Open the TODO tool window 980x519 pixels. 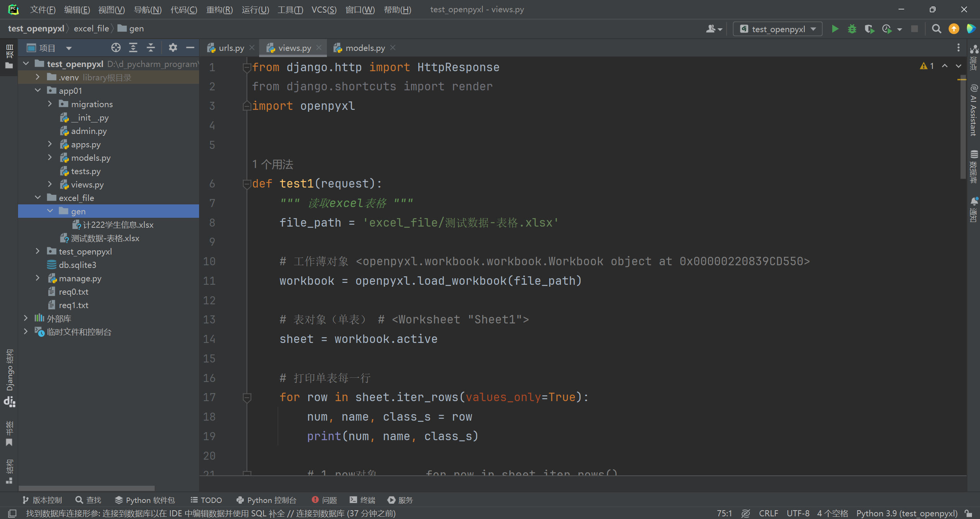click(x=206, y=500)
